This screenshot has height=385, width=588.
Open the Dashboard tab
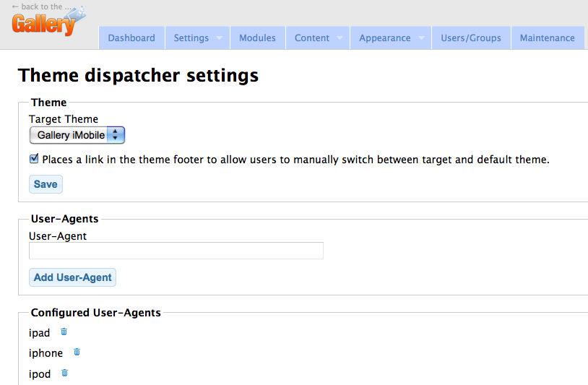coord(131,38)
